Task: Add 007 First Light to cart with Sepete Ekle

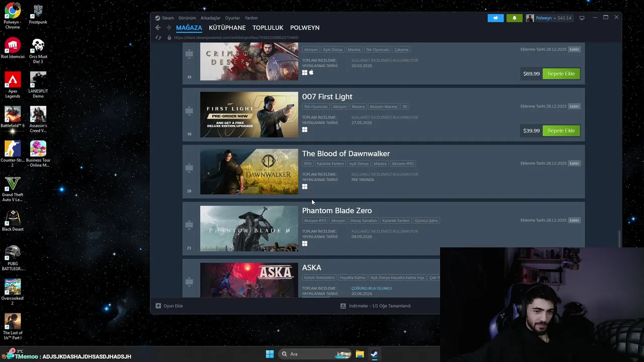Action: [x=561, y=131]
